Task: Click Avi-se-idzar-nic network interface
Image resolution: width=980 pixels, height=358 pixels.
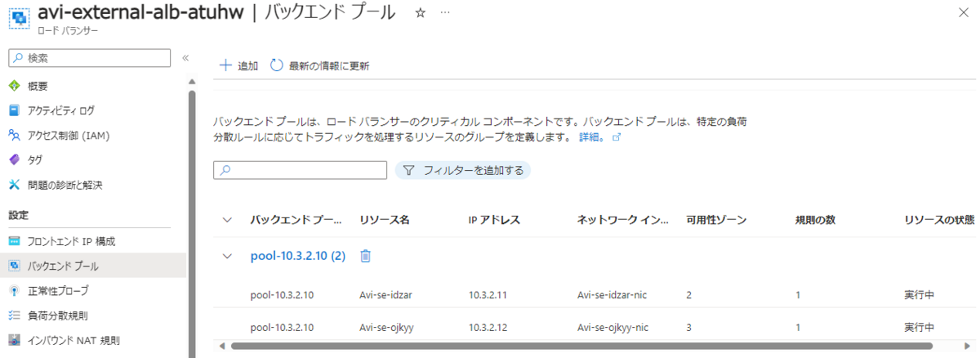Action: point(614,294)
